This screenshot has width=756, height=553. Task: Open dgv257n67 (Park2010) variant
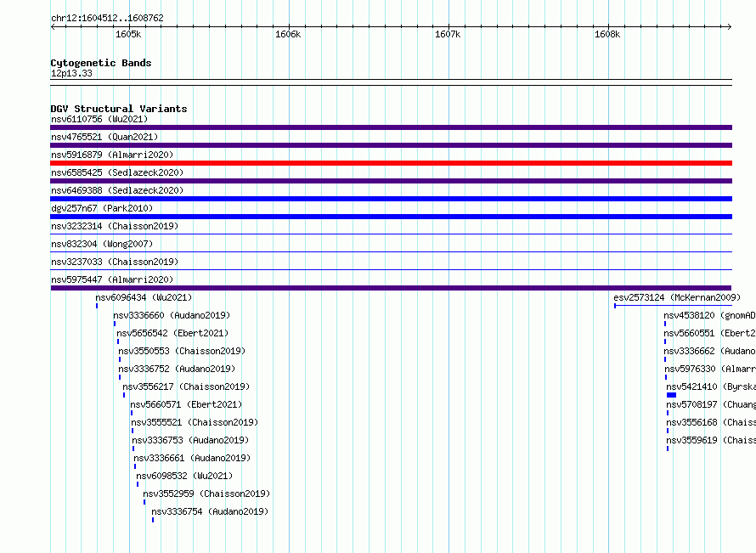click(x=102, y=208)
